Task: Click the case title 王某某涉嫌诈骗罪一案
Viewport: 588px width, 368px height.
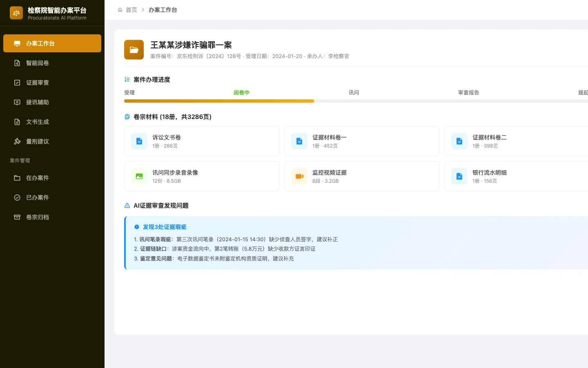Action: click(x=191, y=45)
